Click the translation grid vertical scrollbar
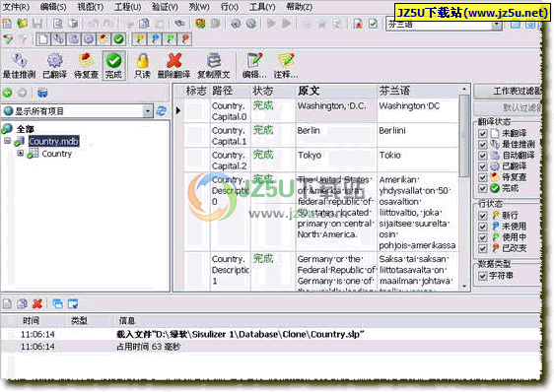Screen dimensions: 554x392 click(x=464, y=187)
